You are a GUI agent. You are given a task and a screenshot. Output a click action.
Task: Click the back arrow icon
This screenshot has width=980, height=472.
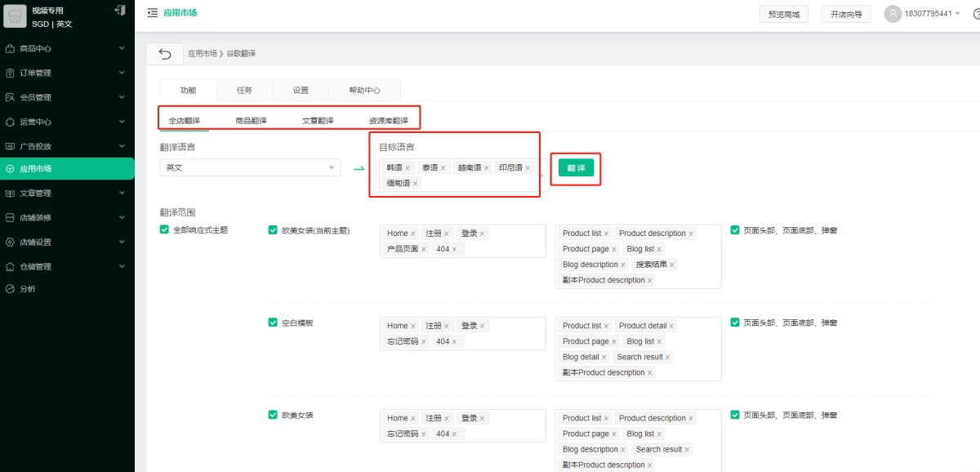coord(165,54)
